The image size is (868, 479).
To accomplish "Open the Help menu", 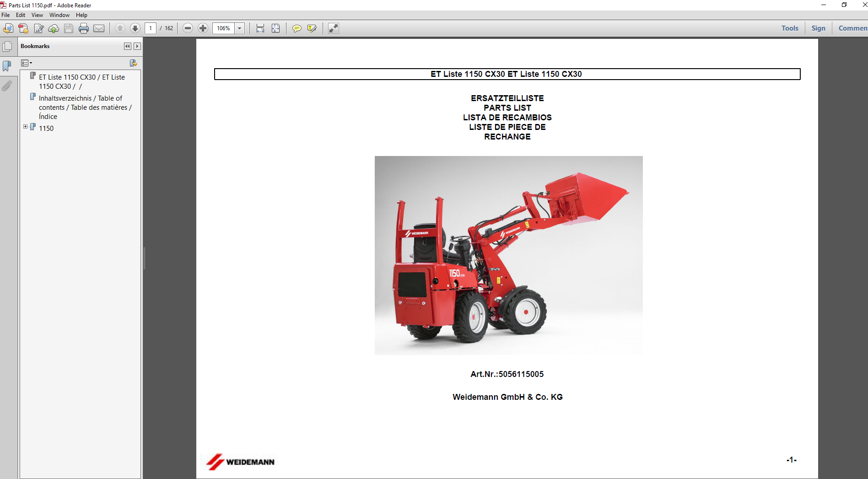I will tap(81, 15).
